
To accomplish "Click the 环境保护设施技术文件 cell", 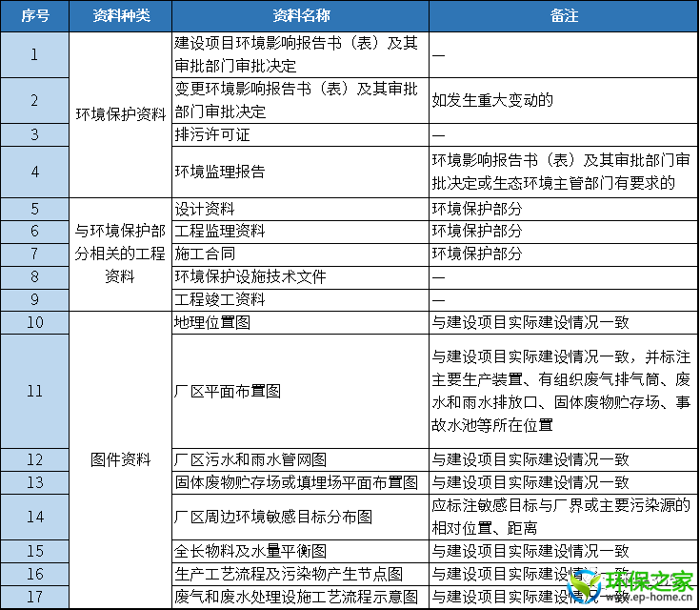I will pyautogui.click(x=250, y=276).
